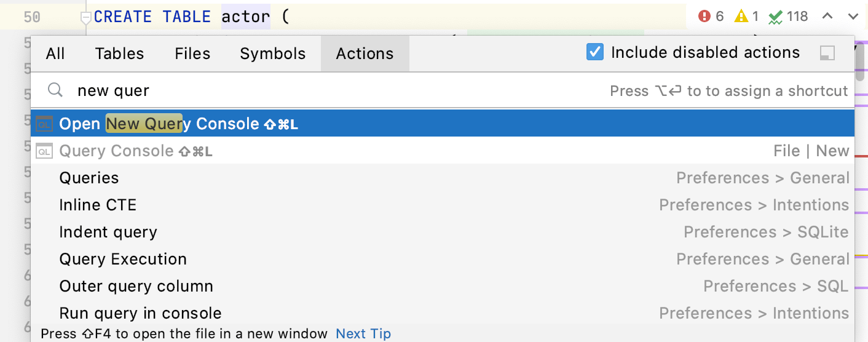This screenshot has height=342, width=868.
Task: Switch to the Symbols tab
Action: click(x=272, y=54)
